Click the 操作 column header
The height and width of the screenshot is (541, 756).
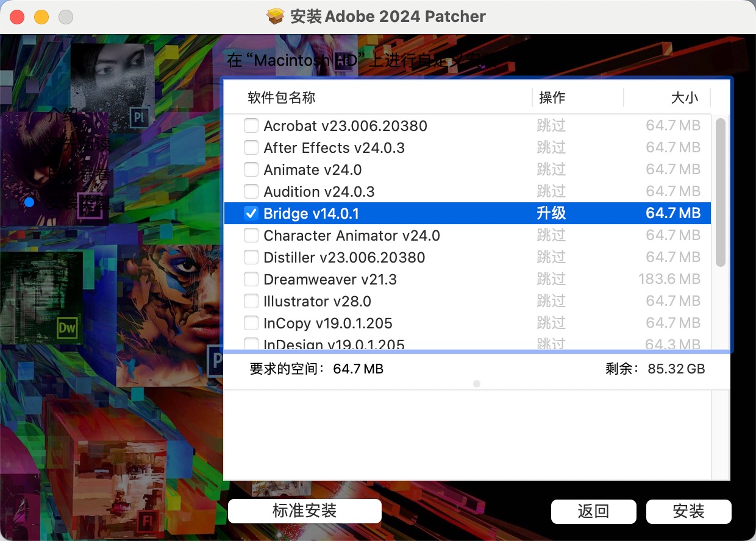click(x=552, y=97)
